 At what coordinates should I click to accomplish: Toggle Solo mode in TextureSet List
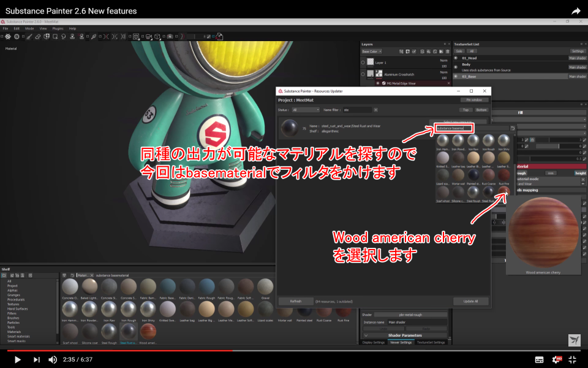point(459,52)
